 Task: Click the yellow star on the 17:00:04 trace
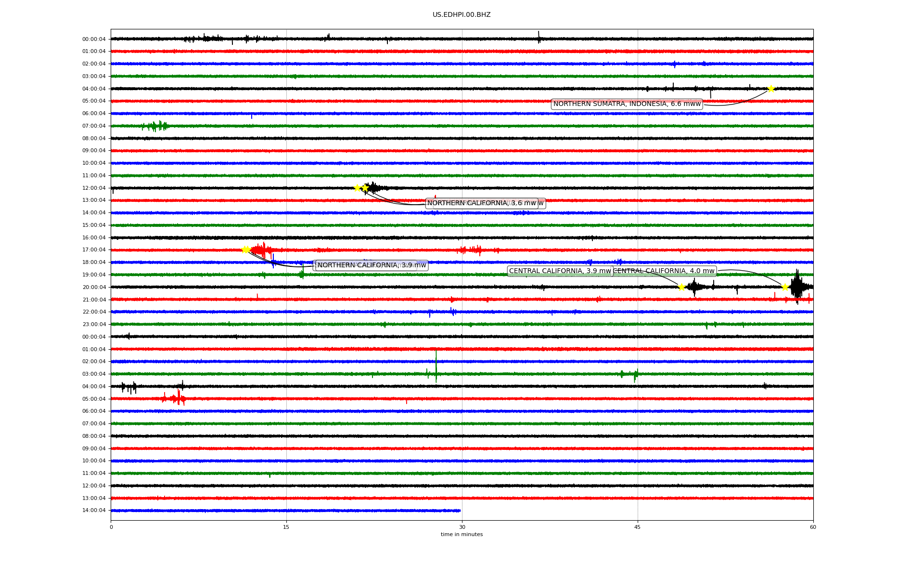245,250
